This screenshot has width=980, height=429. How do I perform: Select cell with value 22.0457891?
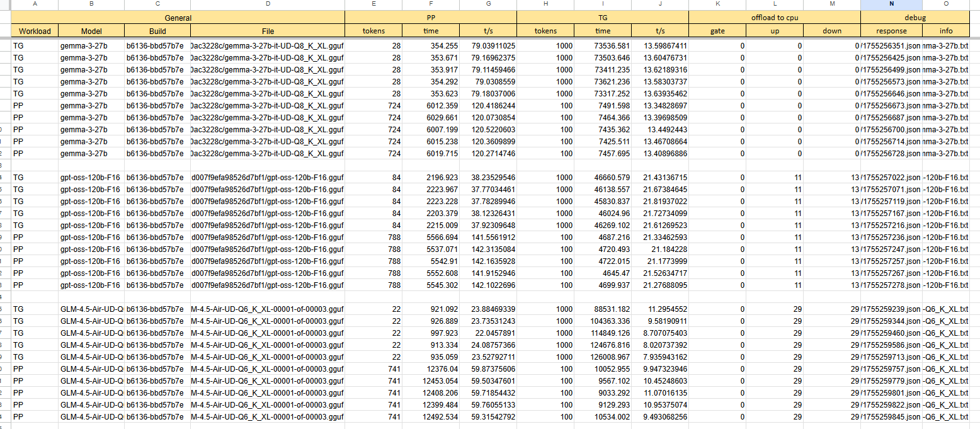coord(488,333)
